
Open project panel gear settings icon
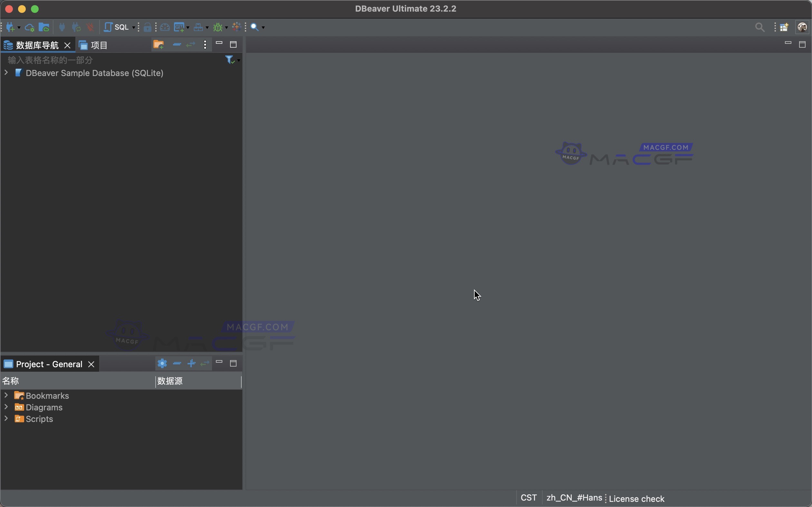[x=162, y=363]
